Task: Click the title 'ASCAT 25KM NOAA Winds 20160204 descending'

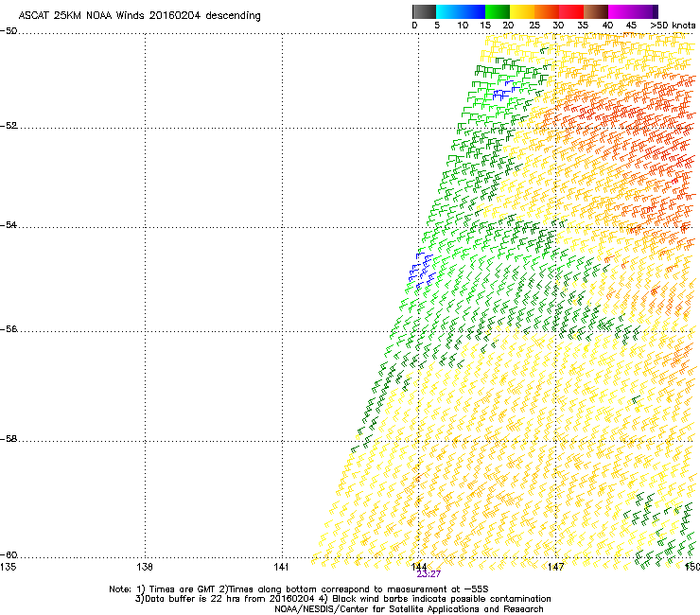Action: 139,16
